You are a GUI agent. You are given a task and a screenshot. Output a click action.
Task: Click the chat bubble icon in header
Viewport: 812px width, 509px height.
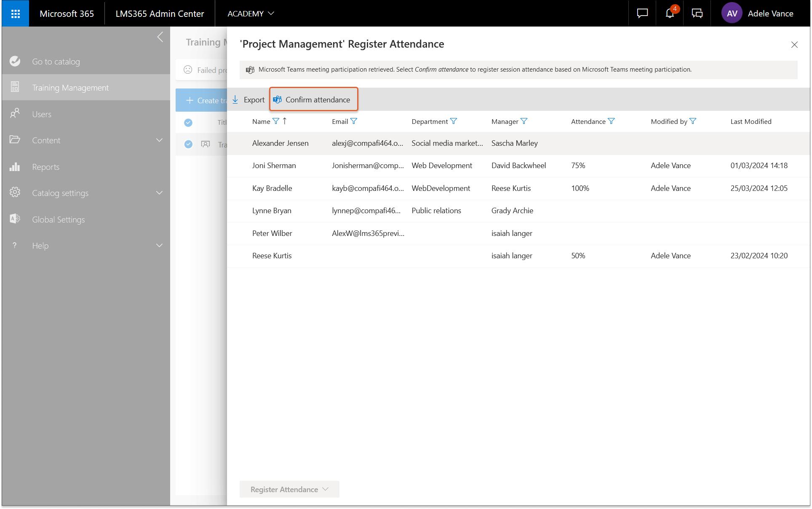tap(642, 13)
